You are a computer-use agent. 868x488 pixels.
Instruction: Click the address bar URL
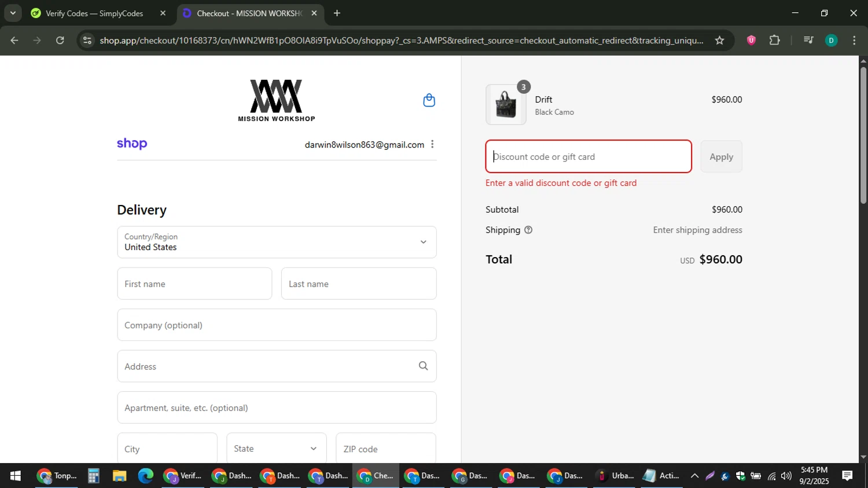401,40
